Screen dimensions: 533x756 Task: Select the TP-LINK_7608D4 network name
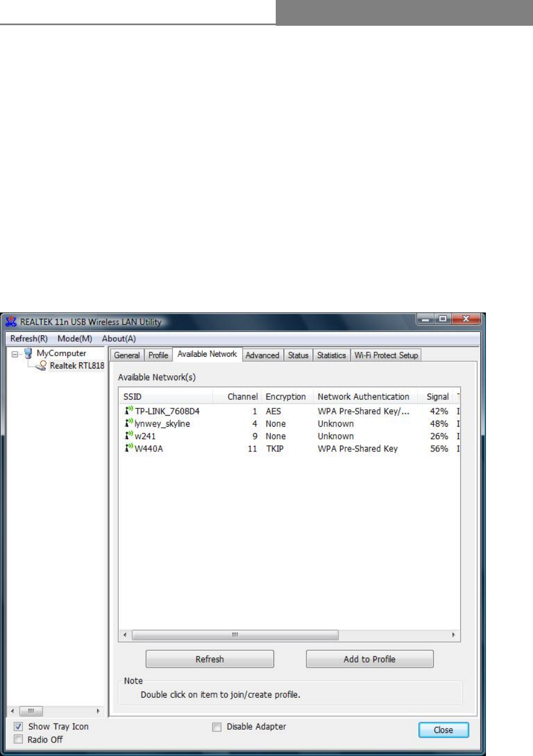(x=167, y=411)
